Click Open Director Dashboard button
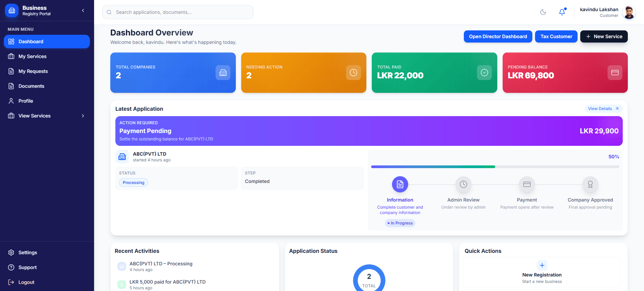This screenshot has width=644, height=291. click(498, 36)
